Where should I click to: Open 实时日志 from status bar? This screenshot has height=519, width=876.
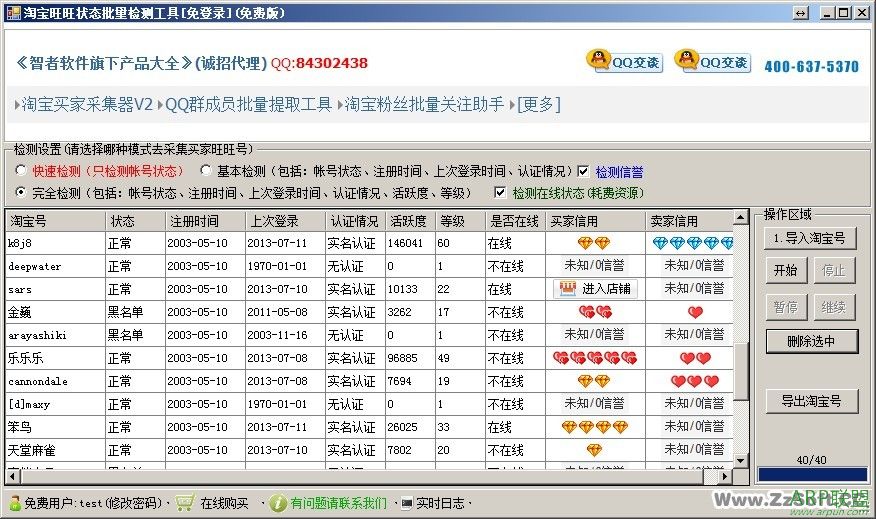click(x=440, y=503)
